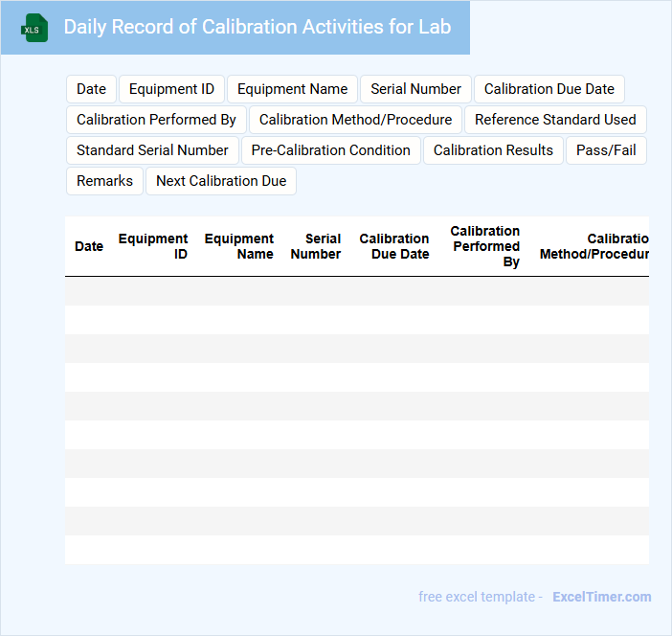Select the Calibration Performed By tag

[x=156, y=120]
